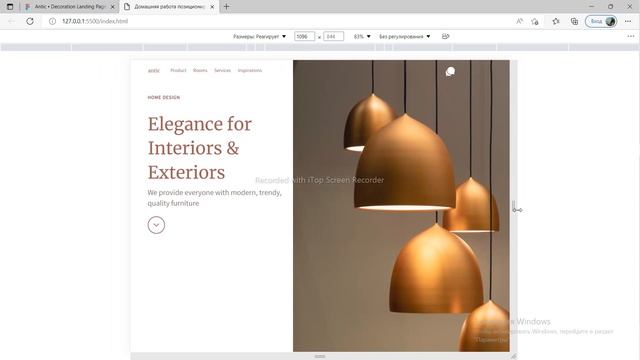Click the copper lamps hero image
This screenshot has width=640, height=360.
point(401,206)
